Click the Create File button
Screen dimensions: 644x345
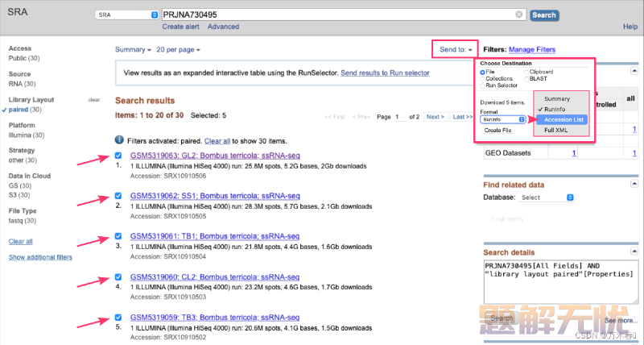(497, 130)
